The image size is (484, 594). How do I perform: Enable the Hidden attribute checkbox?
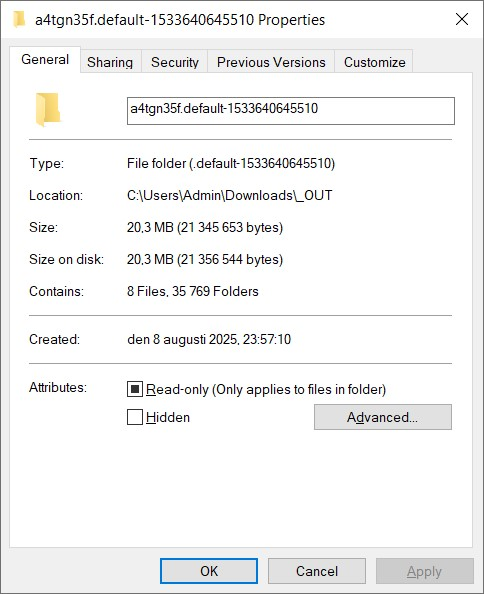pyautogui.click(x=135, y=417)
